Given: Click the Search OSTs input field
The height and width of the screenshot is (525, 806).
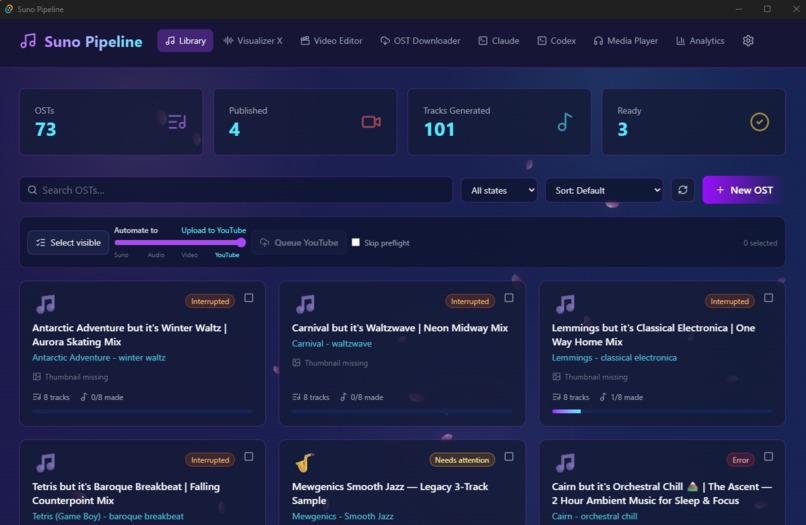Looking at the screenshot, I should click(x=236, y=190).
